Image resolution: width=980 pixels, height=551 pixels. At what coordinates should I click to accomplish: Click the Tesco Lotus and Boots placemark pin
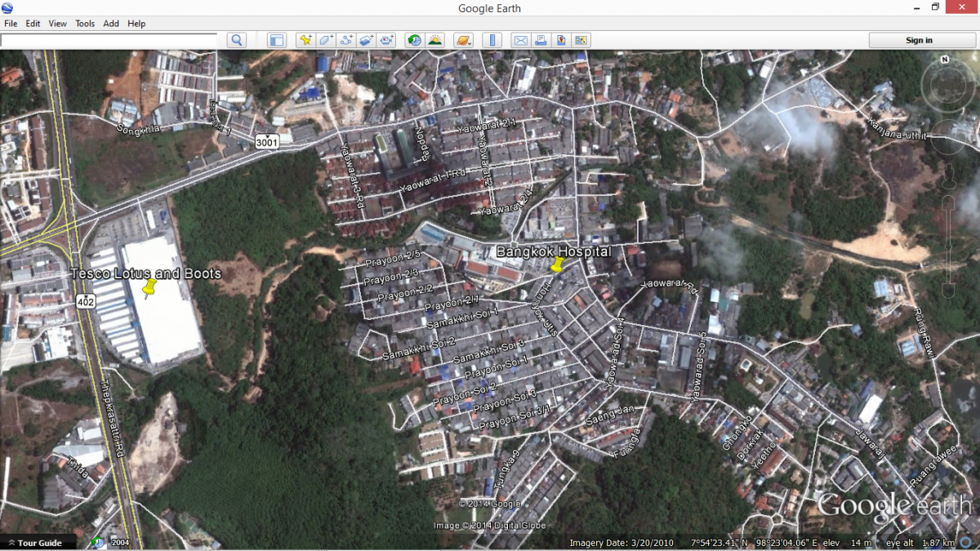pyautogui.click(x=149, y=288)
